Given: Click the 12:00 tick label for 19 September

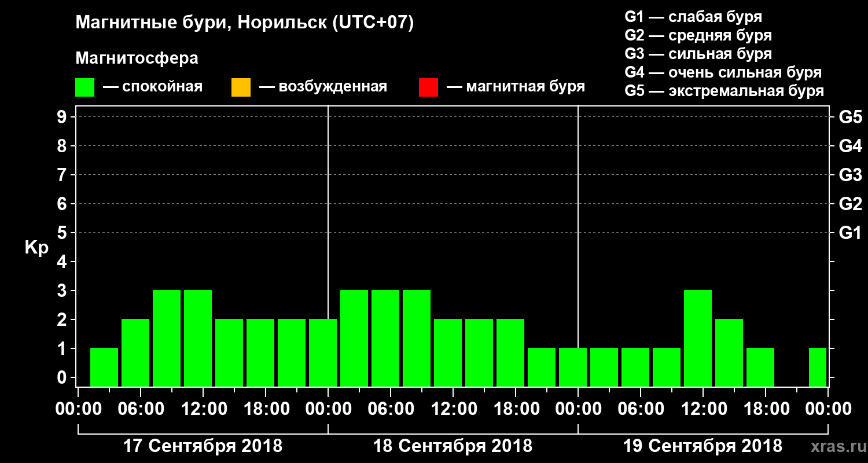Looking at the screenshot, I should click(x=703, y=409).
